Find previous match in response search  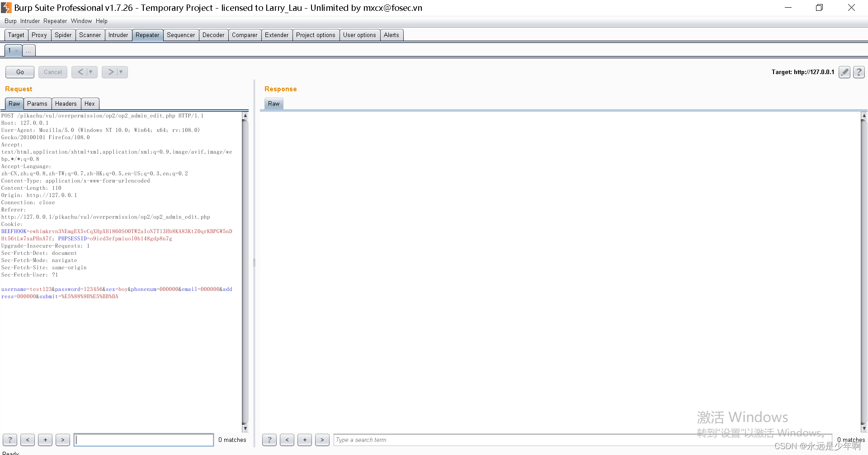(x=287, y=440)
